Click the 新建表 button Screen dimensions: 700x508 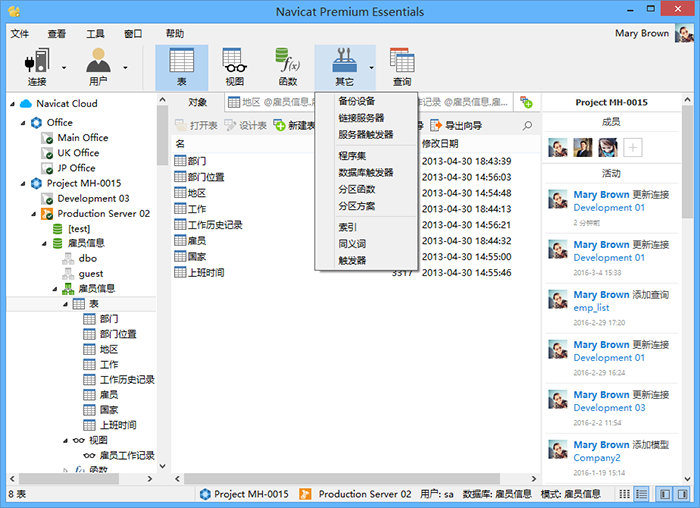[x=294, y=125]
